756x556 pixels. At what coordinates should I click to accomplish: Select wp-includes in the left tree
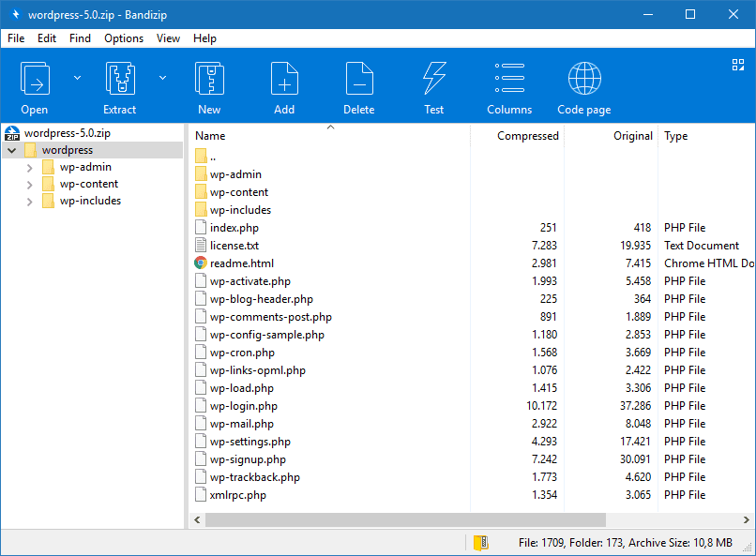(90, 201)
